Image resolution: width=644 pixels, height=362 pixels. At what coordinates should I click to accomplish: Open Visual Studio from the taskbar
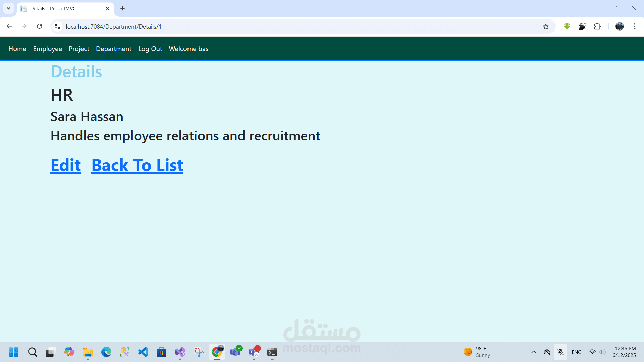(x=180, y=352)
